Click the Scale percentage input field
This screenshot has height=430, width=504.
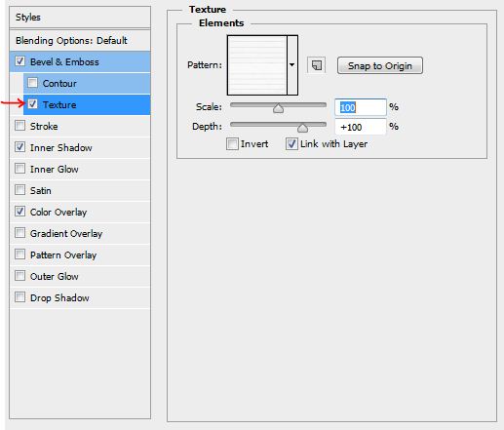pos(361,107)
